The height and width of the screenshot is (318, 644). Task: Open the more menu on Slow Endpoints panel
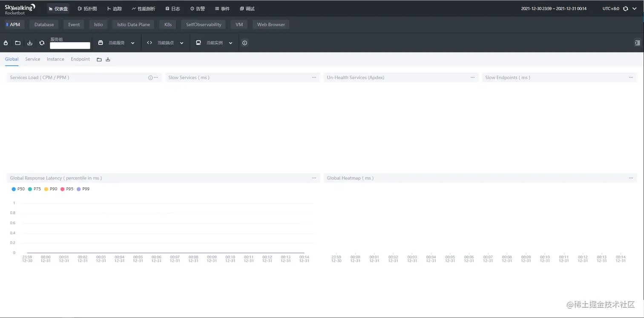(x=631, y=77)
